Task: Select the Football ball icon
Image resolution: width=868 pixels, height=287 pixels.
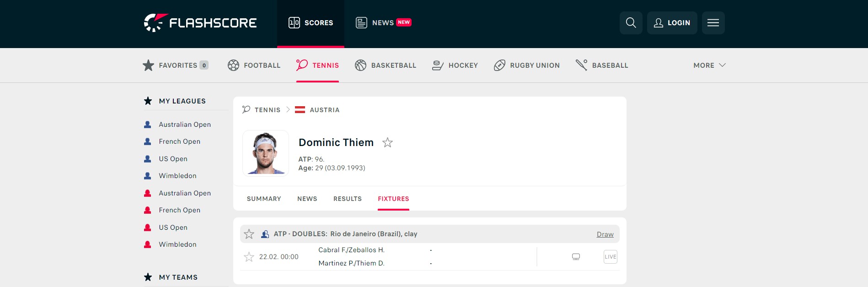Action: click(233, 65)
